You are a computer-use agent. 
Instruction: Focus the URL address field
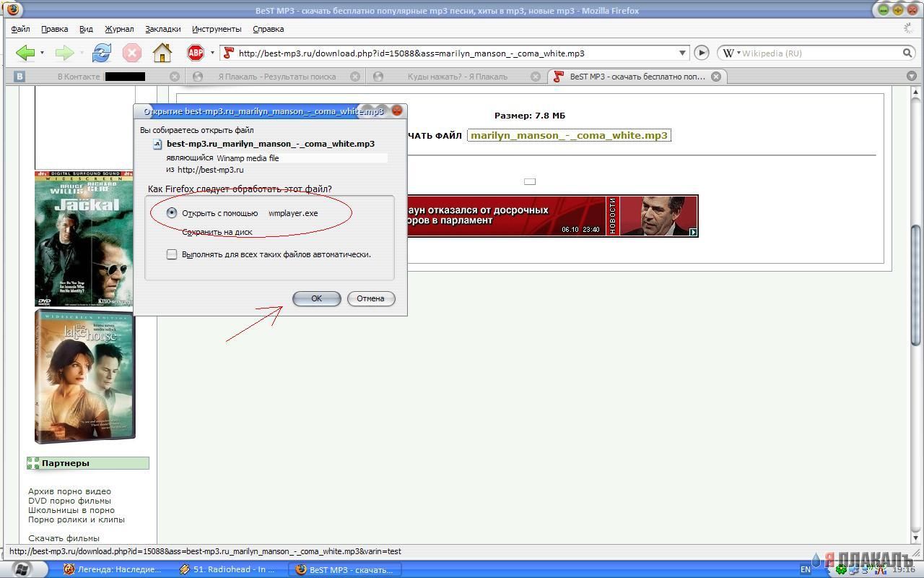coord(456,53)
